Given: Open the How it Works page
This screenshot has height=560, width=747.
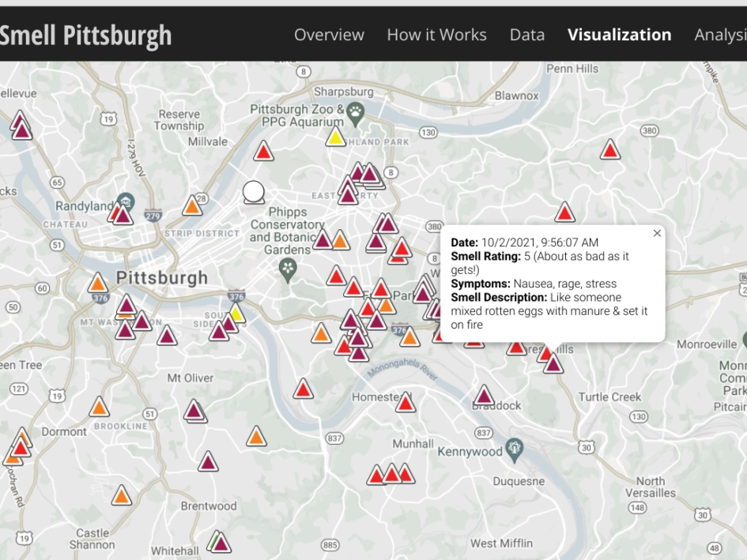Looking at the screenshot, I should (437, 35).
